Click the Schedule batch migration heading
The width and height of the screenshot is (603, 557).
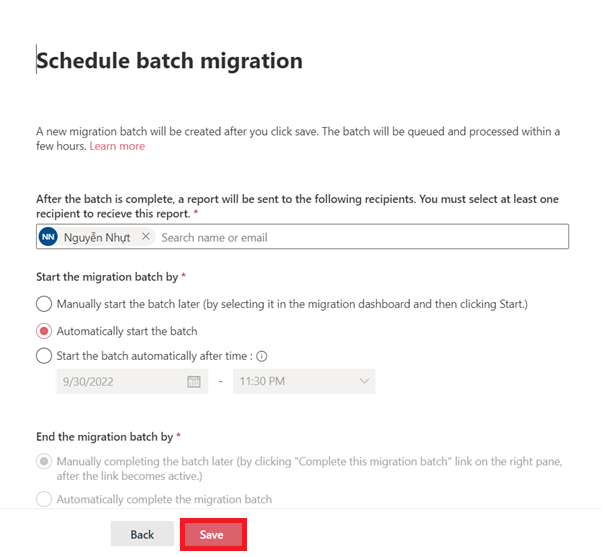[x=169, y=61]
